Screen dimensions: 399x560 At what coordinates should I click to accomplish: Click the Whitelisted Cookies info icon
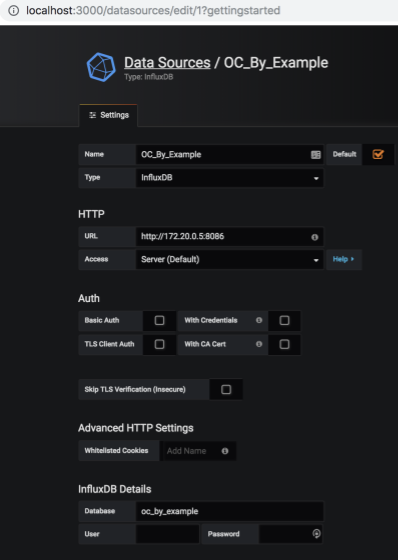225,451
